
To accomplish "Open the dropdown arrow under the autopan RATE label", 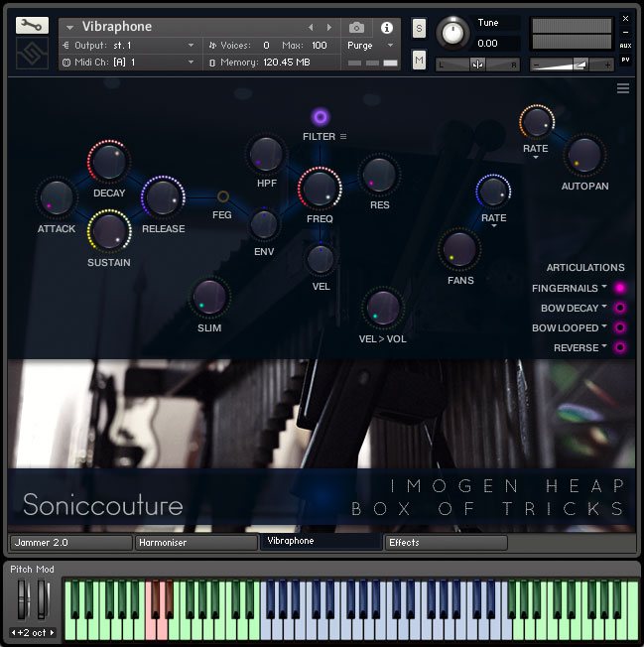I will tap(536, 157).
